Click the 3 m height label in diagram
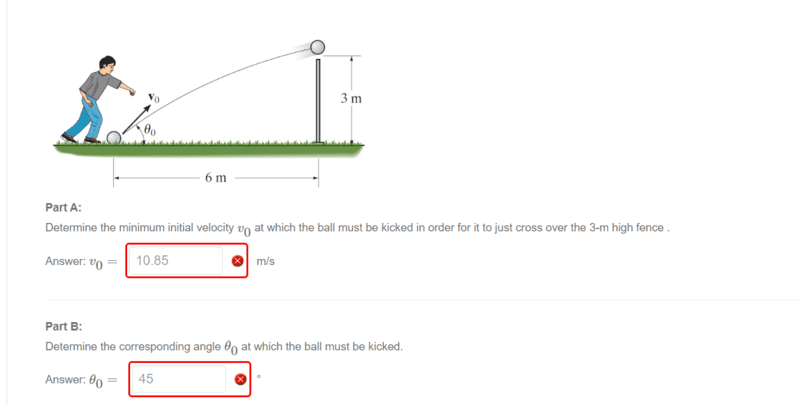Image resolution: width=800 pixels, height=405 pixels. (x=350, y=99)
